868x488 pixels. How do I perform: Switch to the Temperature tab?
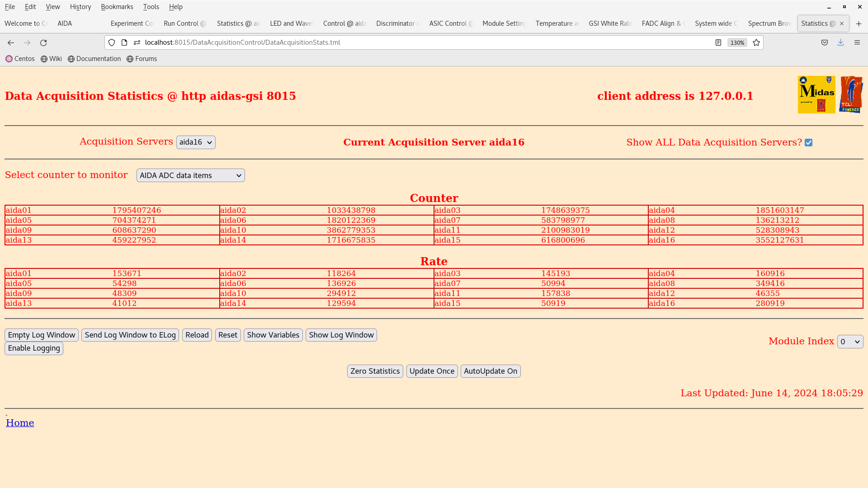point(556,23)
